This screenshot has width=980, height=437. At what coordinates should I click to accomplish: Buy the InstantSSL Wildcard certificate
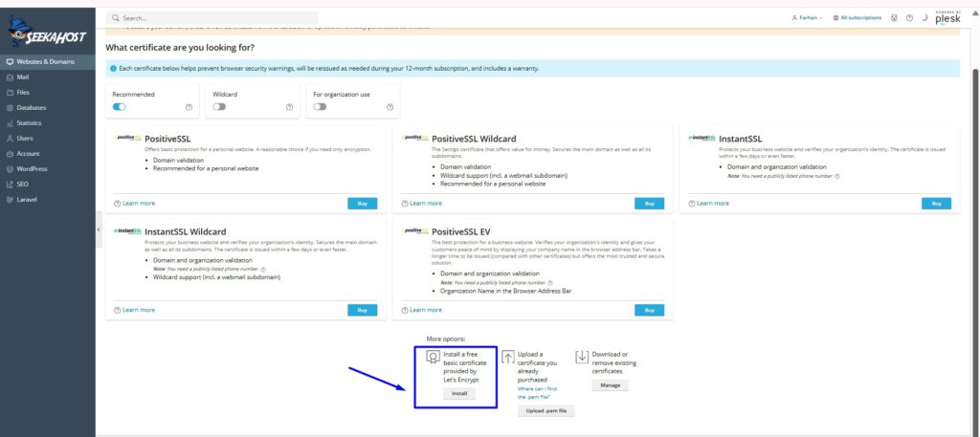click(363, 310)
